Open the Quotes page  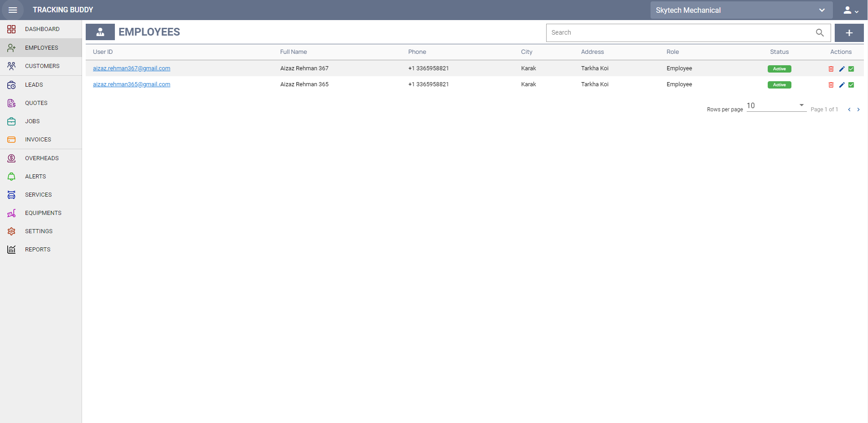pyautogui.click(x=41, y=103)
